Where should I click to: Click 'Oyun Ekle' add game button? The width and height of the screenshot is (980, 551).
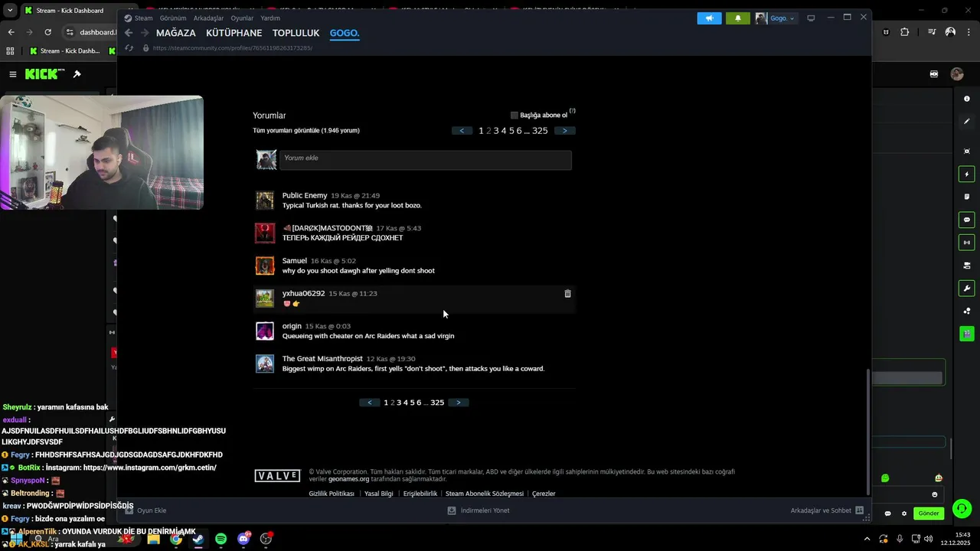[x=145, y=510]
